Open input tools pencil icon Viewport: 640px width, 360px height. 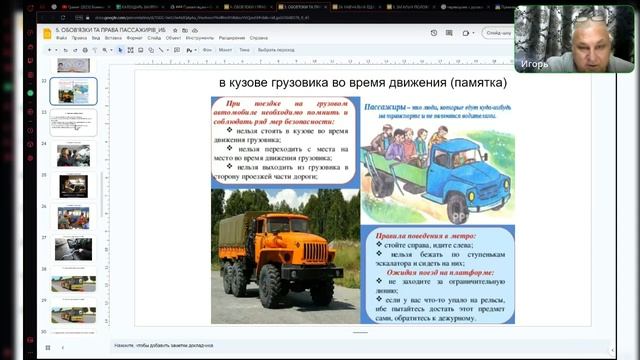point(189,50)
